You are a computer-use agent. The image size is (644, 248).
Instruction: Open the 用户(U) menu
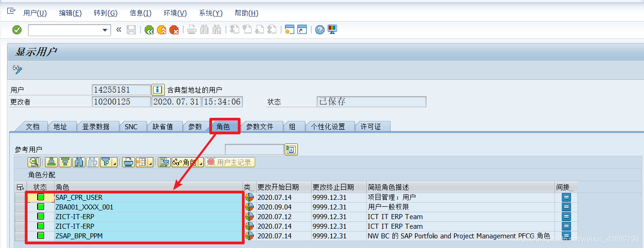click(x=35, y=13)
